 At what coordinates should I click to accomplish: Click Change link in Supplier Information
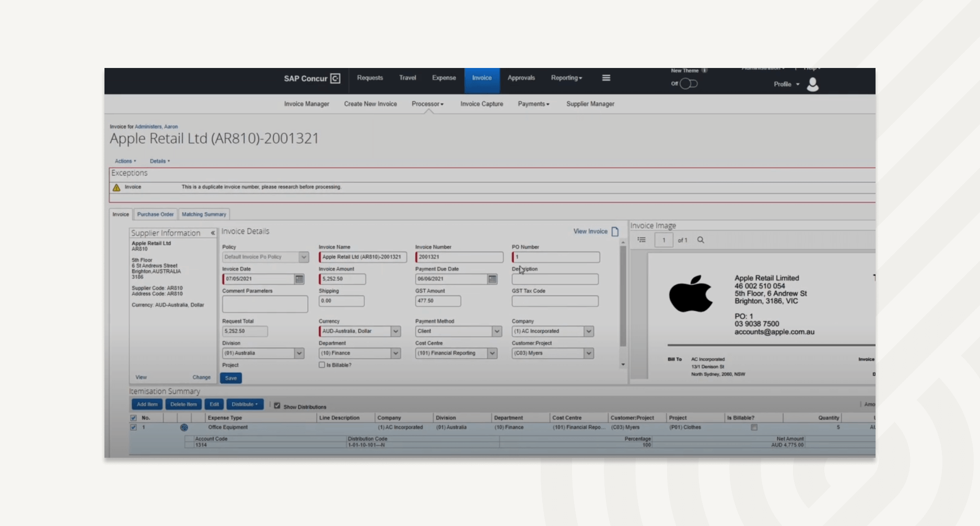[201, 377]
